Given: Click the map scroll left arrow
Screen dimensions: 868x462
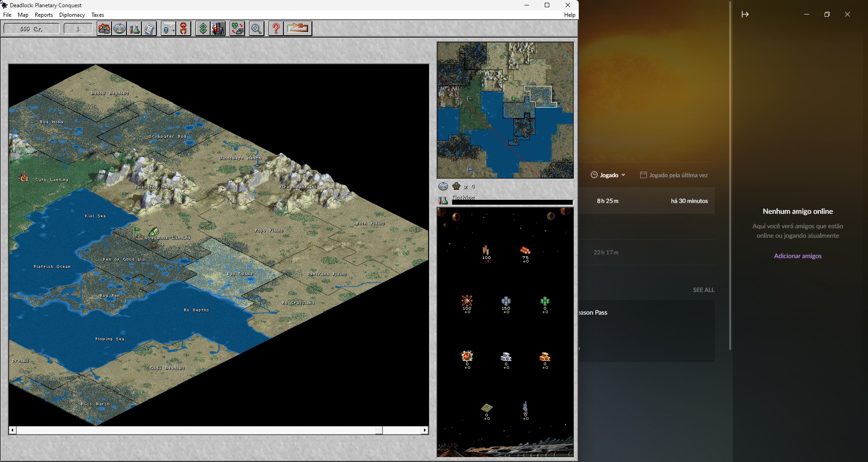Looking at the screenshot, I should coord(12,430).
